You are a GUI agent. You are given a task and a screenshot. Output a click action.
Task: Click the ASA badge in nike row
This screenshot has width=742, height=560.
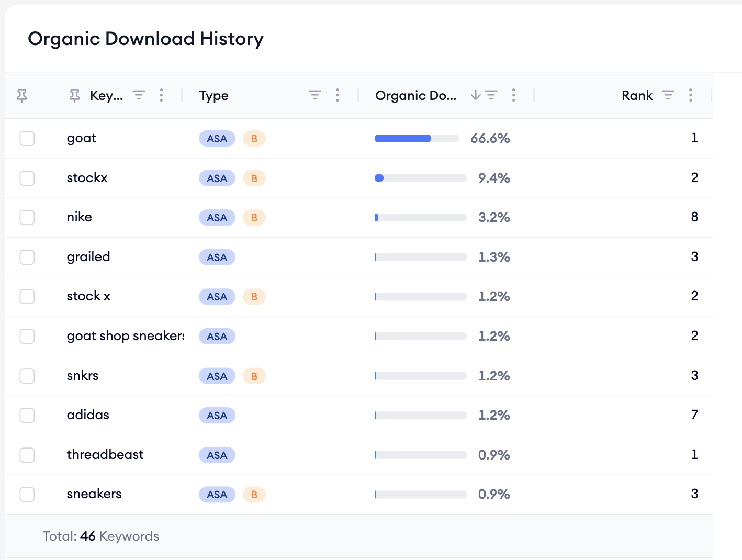[217, 218]
